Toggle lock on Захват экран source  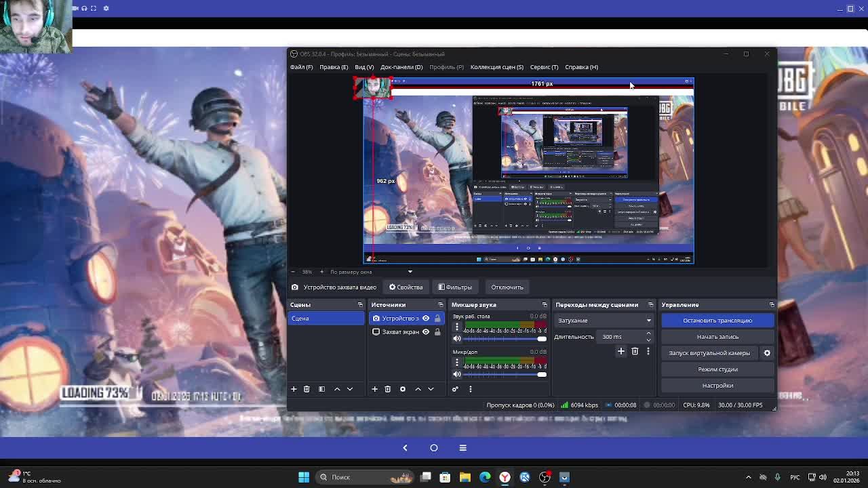point(437,332)
